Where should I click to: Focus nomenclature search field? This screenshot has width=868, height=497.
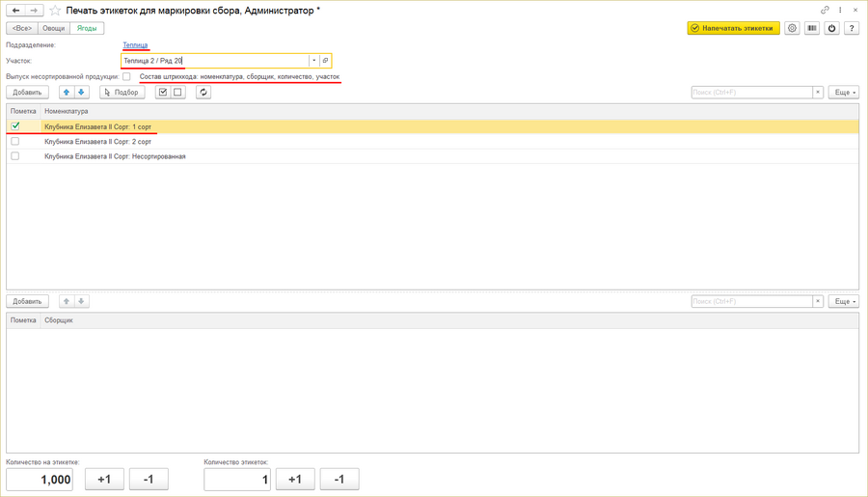(x=751, y=93)
